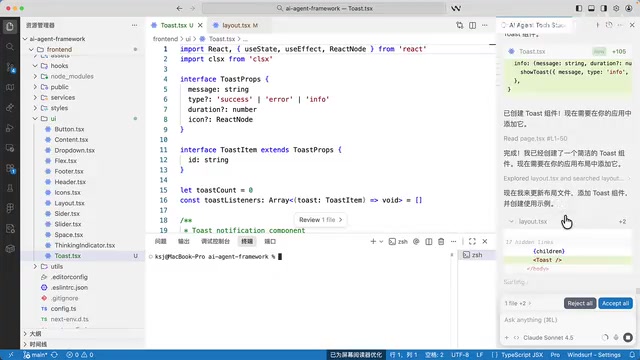The image size is (640, 360).
Task: Add new terminal with plus icon
Action: 373,242
